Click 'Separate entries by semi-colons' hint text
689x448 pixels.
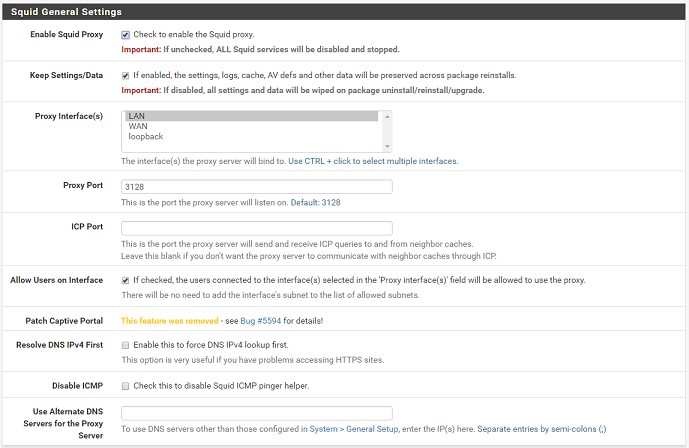point(542,429)
